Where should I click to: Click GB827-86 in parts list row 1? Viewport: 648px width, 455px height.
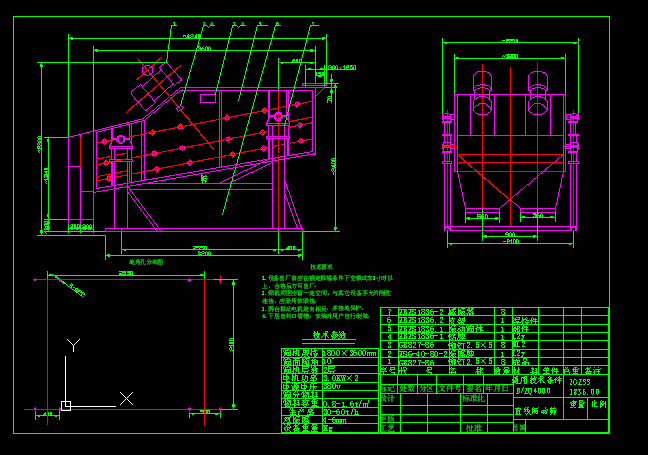(x=417, y=362)
